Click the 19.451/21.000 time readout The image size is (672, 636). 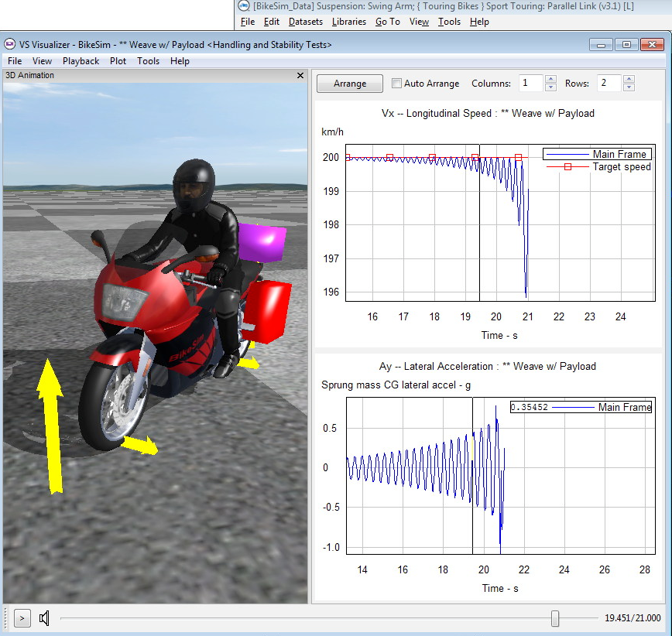[x=633, y=618]
